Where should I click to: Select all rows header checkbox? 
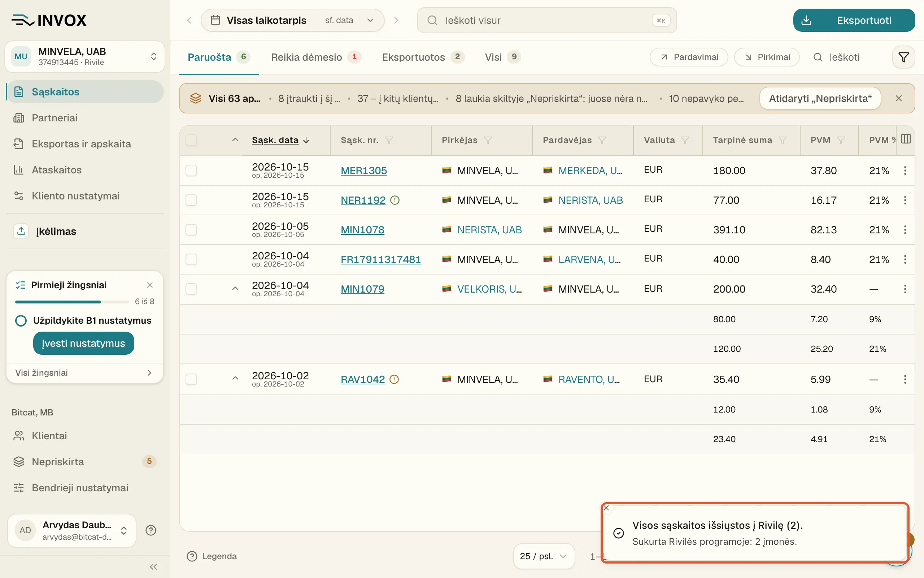tap(191, 140)
